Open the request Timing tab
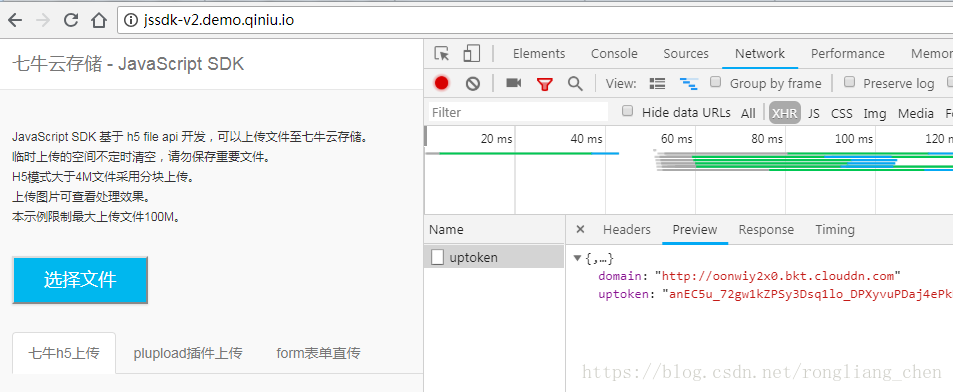The height and width of the screenshot is (392, 953). [834, 229]
